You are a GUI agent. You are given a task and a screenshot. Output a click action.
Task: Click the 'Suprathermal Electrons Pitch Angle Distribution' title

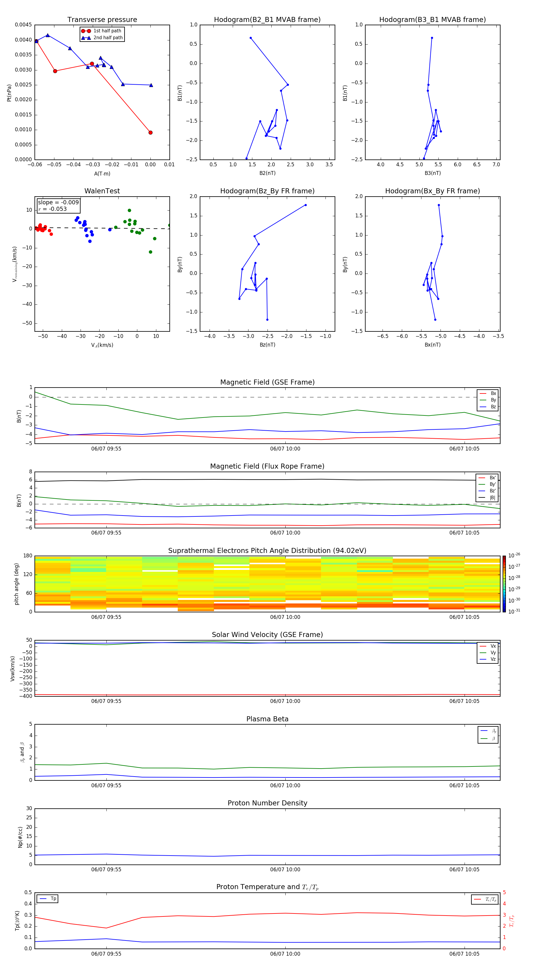(x=267, y=551)
